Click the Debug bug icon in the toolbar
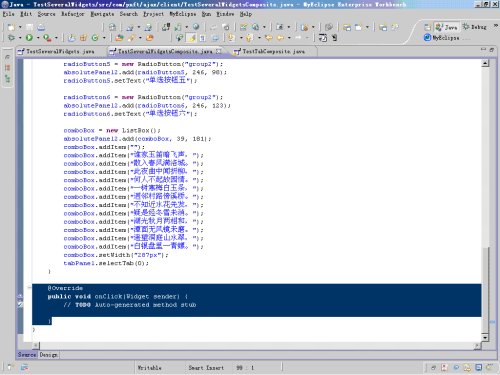500x375 pixels. tap(11, 38)
